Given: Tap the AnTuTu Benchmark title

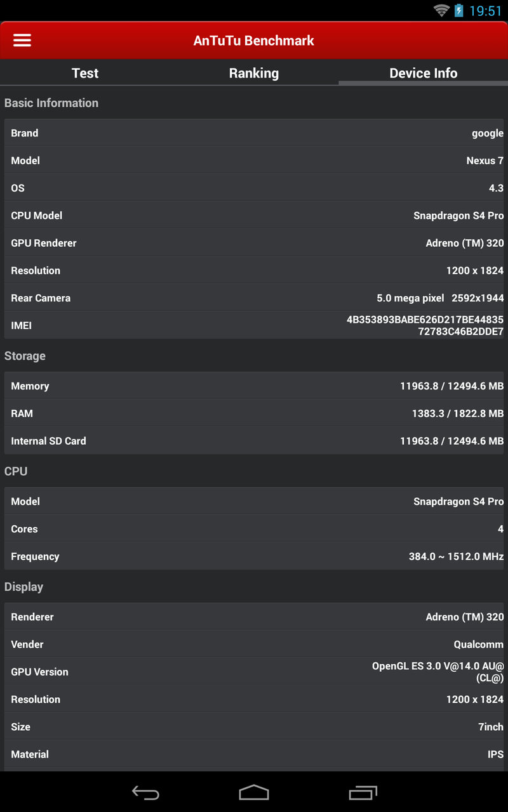Looking at the screenshot, I should point(254,41).
